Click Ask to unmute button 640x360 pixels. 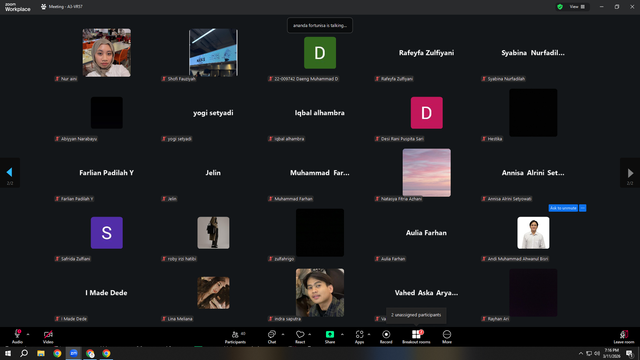563,208
